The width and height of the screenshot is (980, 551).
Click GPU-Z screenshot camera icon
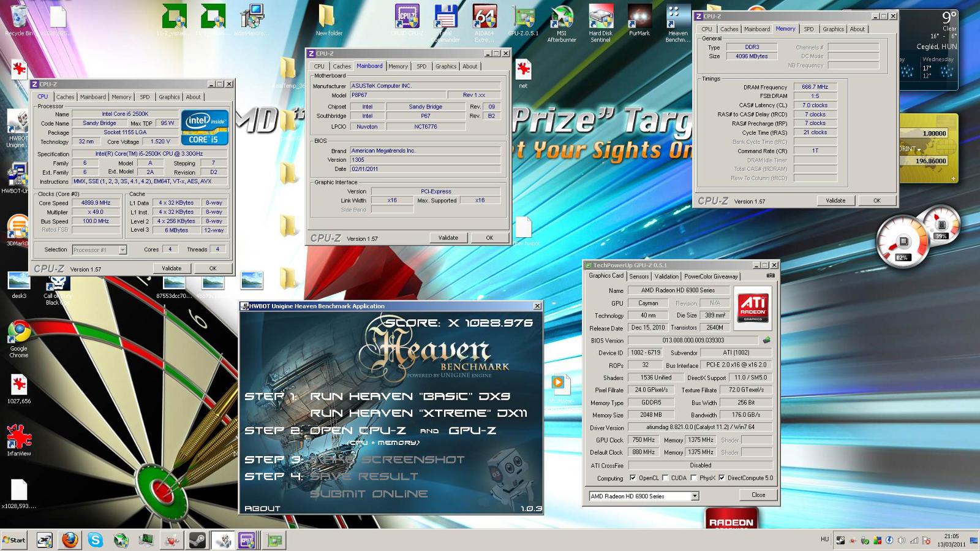pos(771,276)
